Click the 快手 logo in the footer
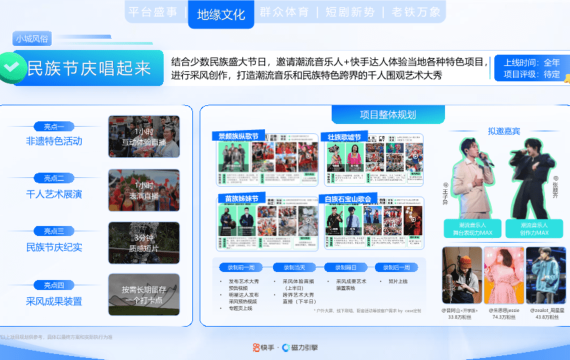The height and width of the screenshot is (360, 570). [x=264, y=348]
